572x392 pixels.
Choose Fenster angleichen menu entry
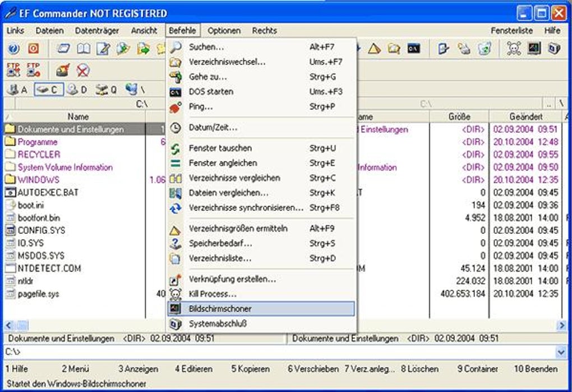(x=260, y=163)
